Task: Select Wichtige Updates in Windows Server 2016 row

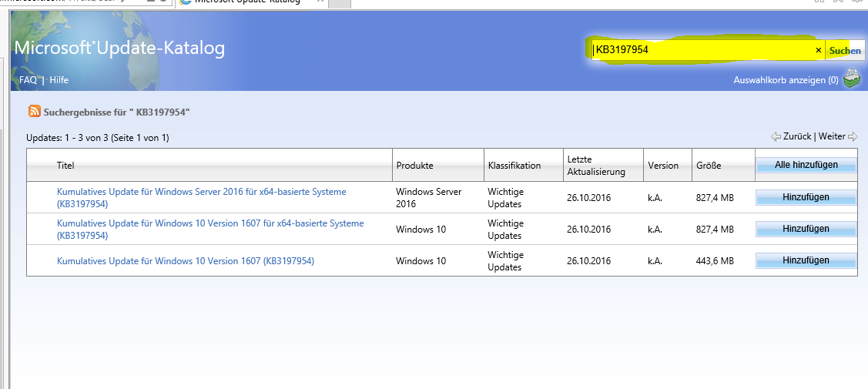Action: [504, 197]
